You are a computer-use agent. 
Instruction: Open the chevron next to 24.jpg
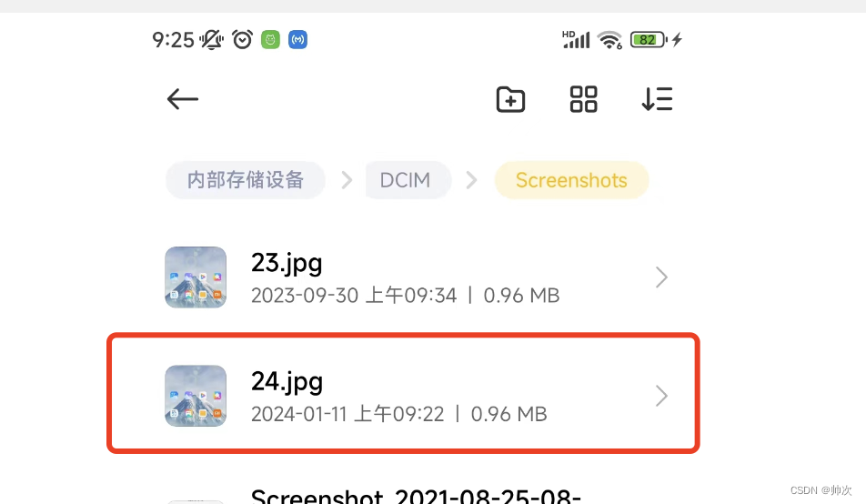point(661,397)
